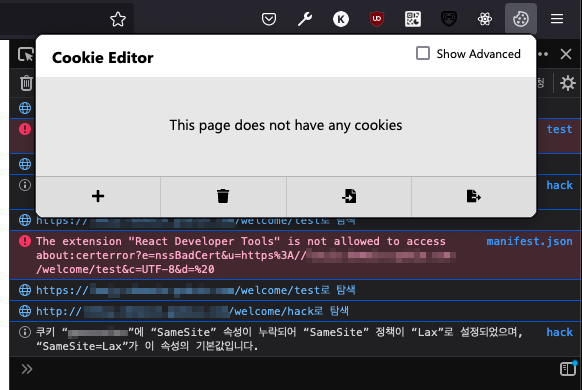Click the https welcome/test navigation log entry

(x=196, y=290)
